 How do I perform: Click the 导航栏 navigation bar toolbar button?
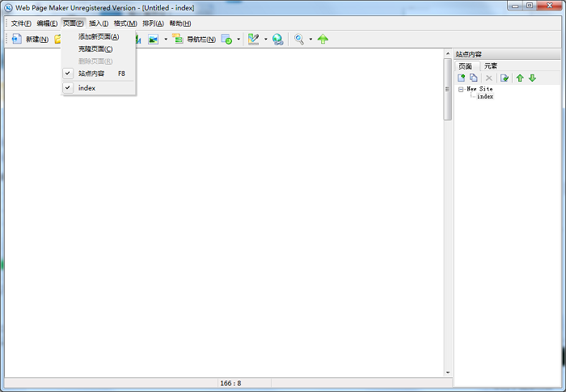coord(194,39)
